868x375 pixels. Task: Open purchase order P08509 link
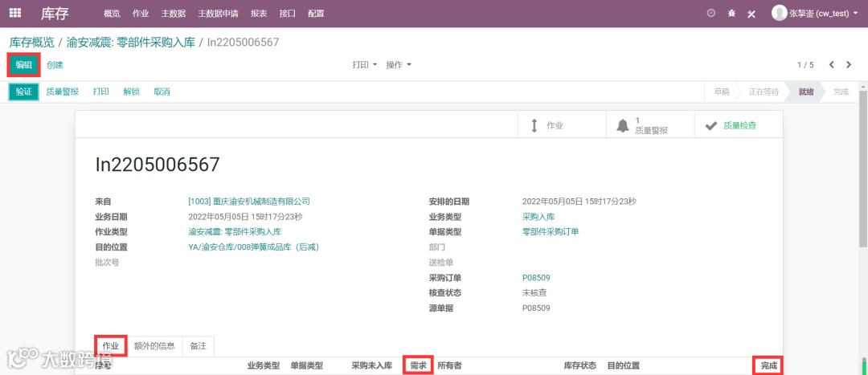coord(536,278)
